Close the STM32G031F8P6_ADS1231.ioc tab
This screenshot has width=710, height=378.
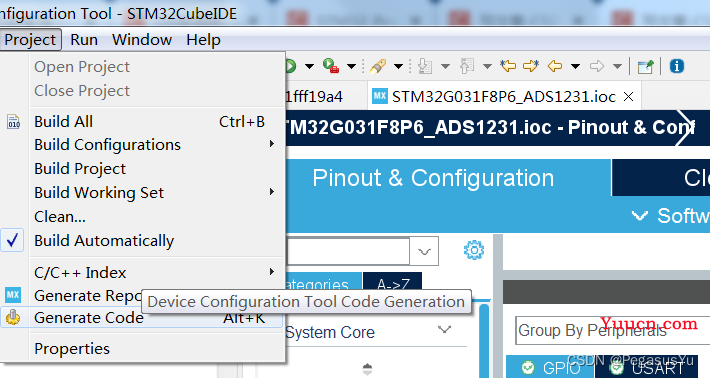tap(628, 96)
